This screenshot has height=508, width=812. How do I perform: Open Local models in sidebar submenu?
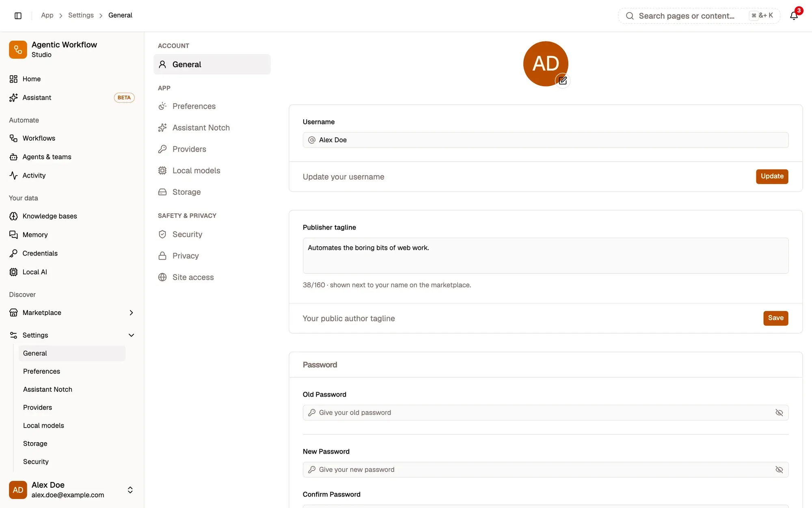[72, 426]
